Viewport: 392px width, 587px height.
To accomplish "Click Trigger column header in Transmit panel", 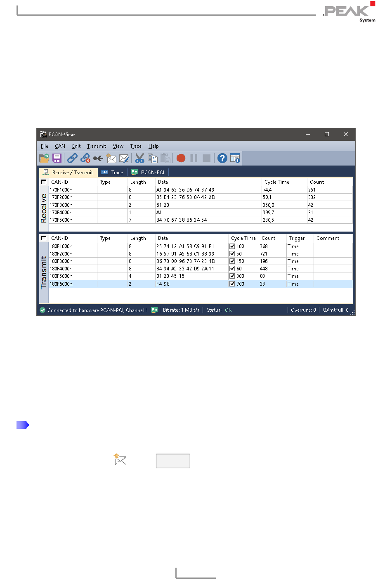I will (x=300, y=238).
